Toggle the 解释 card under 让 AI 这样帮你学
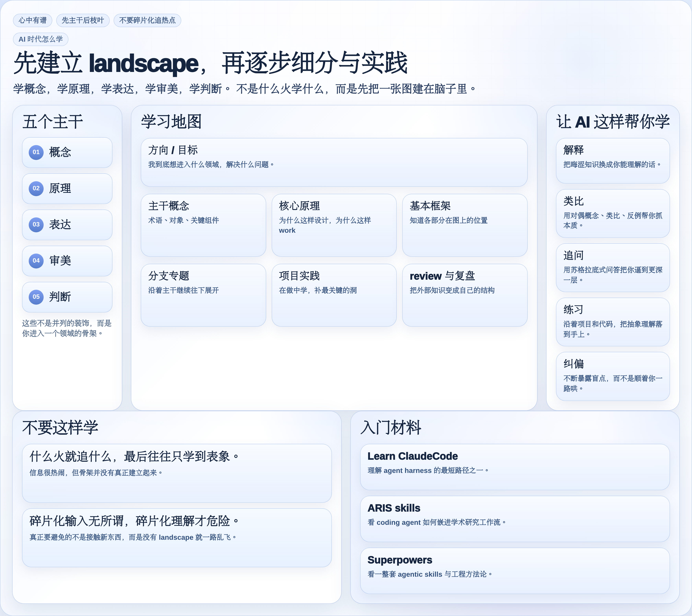Viewport: 692px width, 616px height. point(613,160)
